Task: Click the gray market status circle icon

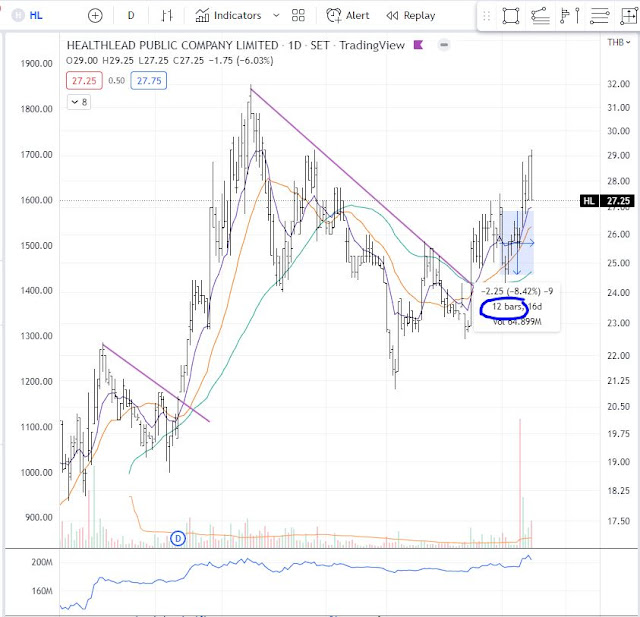Action: (x=444, y=45)
